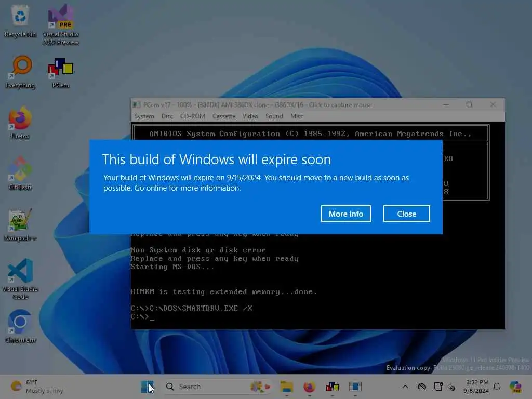Click the cloud sync tray icon
The width and height of the screenshot is (532, 399).
point(422,387)
